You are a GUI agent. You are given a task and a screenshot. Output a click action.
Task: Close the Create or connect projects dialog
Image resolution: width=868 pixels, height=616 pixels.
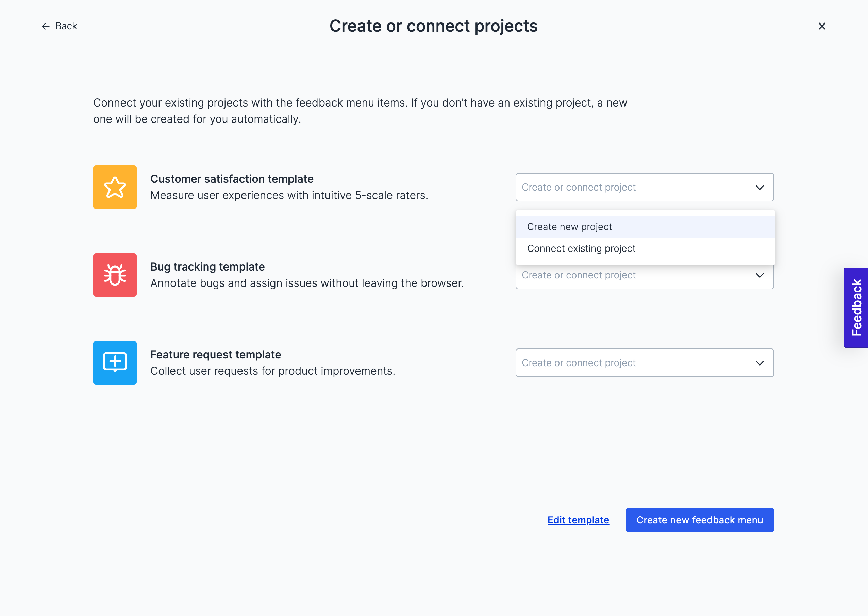(822, 26)
